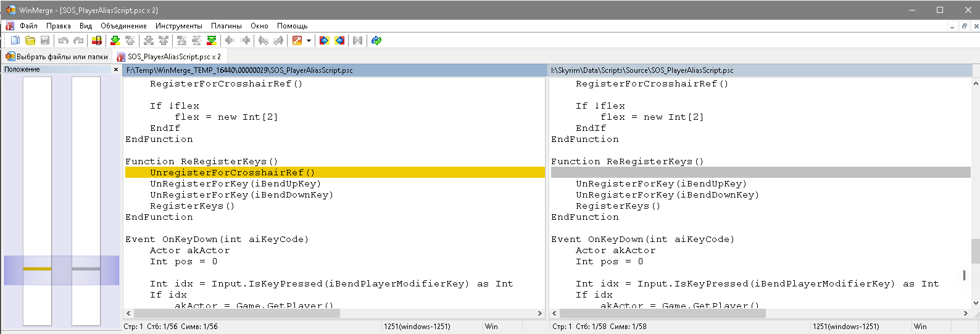Copy all differences to the left
This screenshot has width=980, height=334.
[339, 41]
